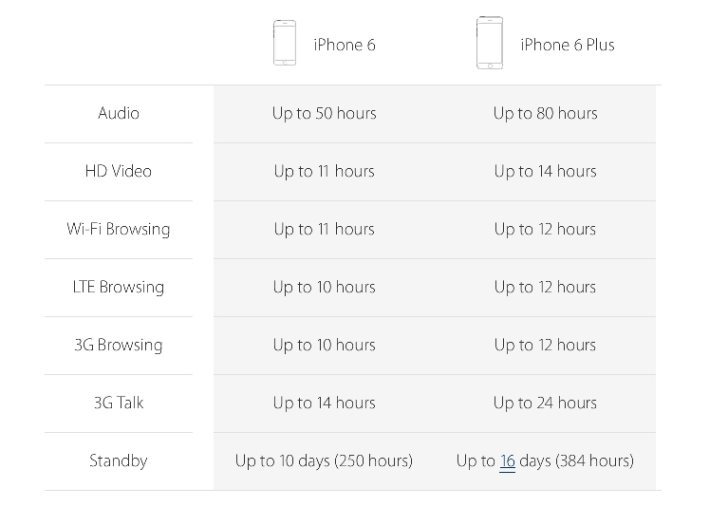Click the iPhone 6 phone icon
The image size is (728, 507).
click(x=285, y=44)
